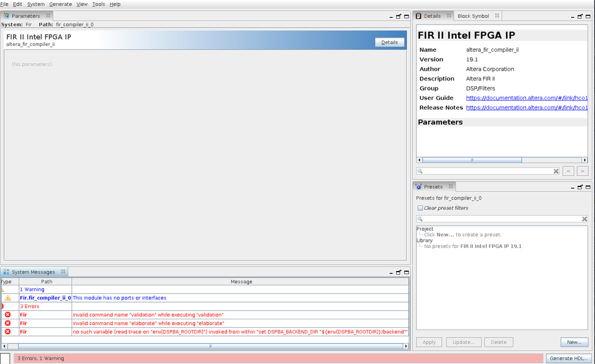Viewport: 595px width, 364px height.
Task: Maximize the Presets panel
Action: [x=588, y=187]
